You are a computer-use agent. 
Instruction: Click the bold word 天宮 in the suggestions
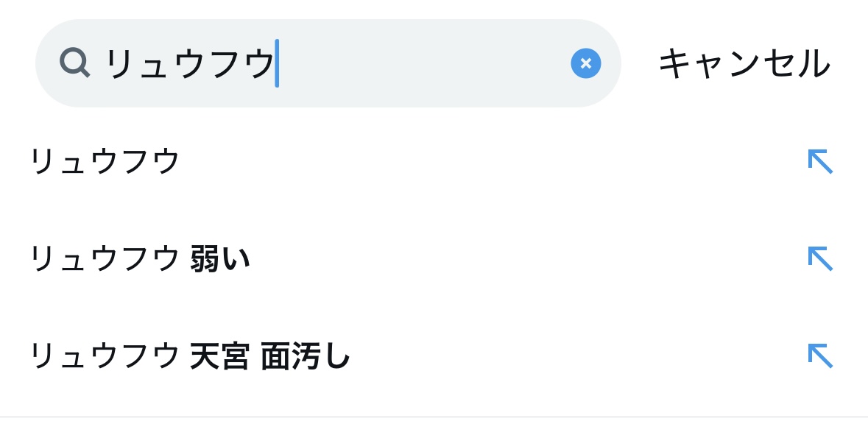point(219,356)
